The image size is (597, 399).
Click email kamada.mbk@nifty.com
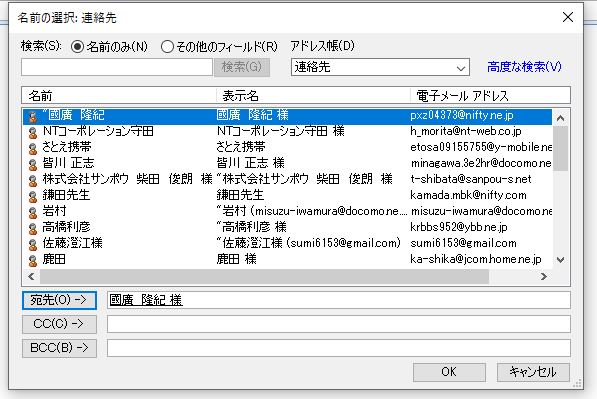[x=468, y=195]
